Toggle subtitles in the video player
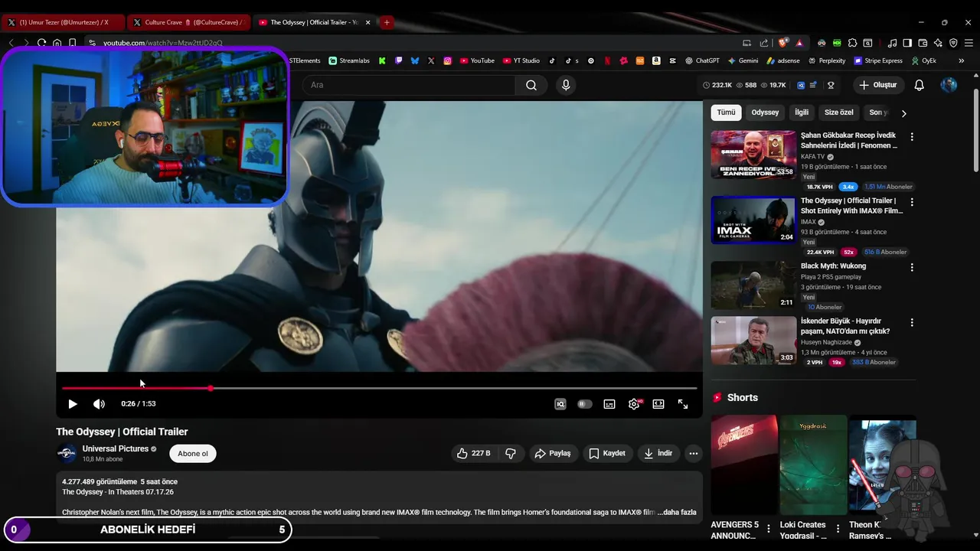Image resolution: width=980 pixels, height=551 pixels. [x=609, y=404]
